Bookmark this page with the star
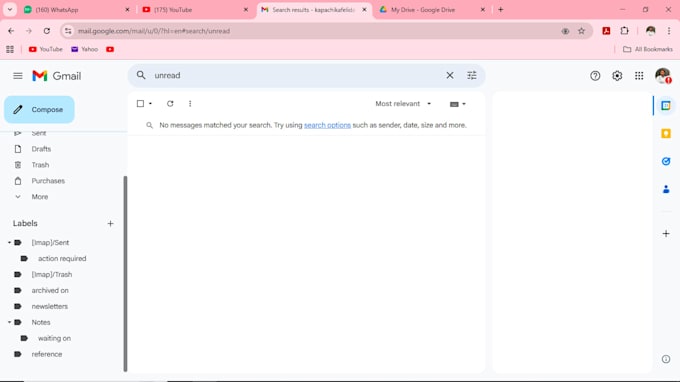Viewport: 680px width, 382px height. coord(582,31)
